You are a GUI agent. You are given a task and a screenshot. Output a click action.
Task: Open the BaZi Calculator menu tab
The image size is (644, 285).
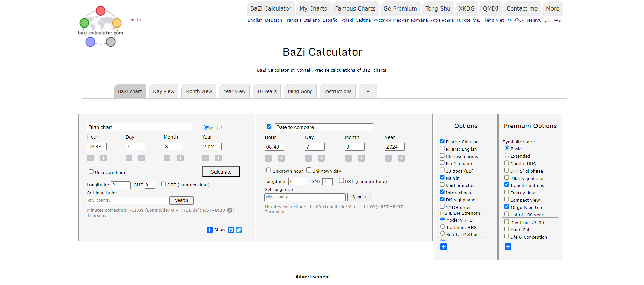pos(271,9)
